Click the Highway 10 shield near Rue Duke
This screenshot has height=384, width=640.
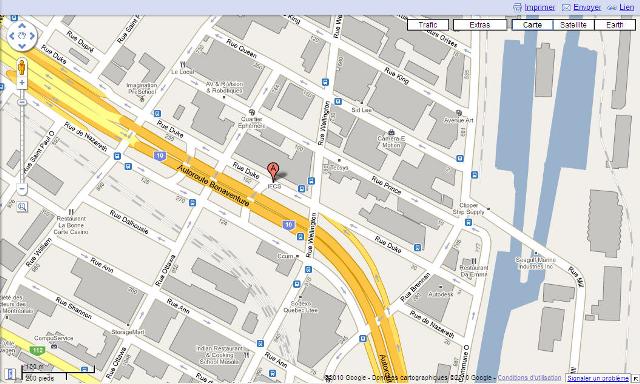tap(160, 155)
